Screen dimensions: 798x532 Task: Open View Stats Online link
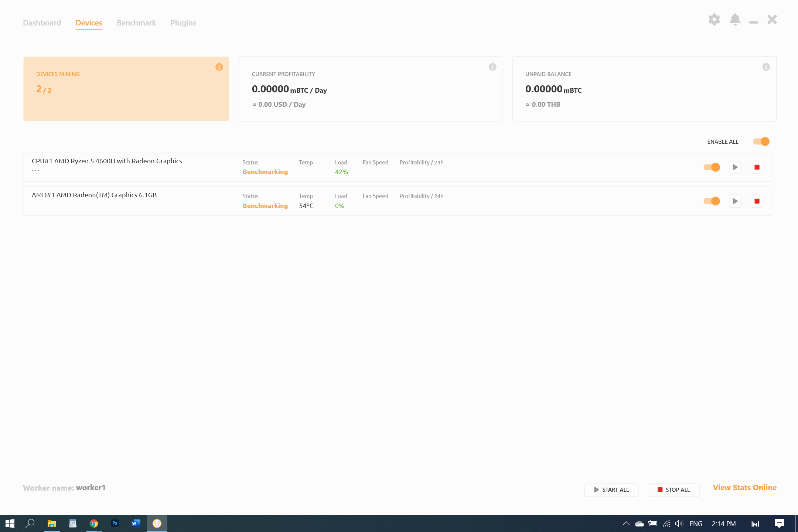745,488
